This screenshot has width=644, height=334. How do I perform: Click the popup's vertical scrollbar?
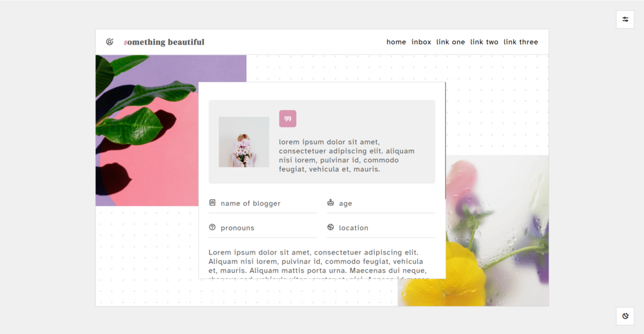[445, 140]
